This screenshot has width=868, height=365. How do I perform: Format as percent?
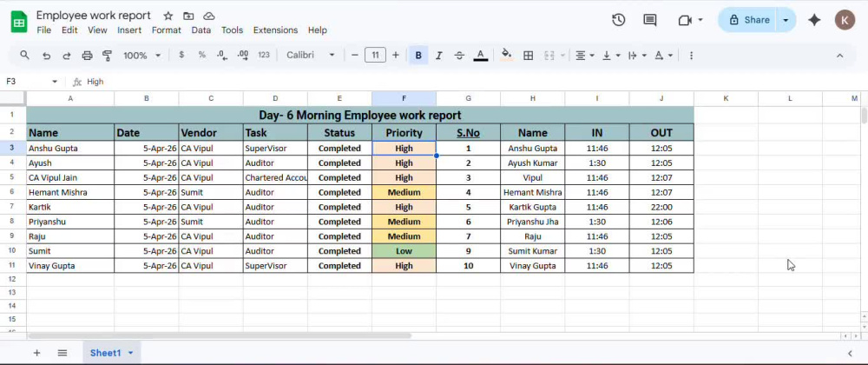pyautogui.click(x=202, y=55)
